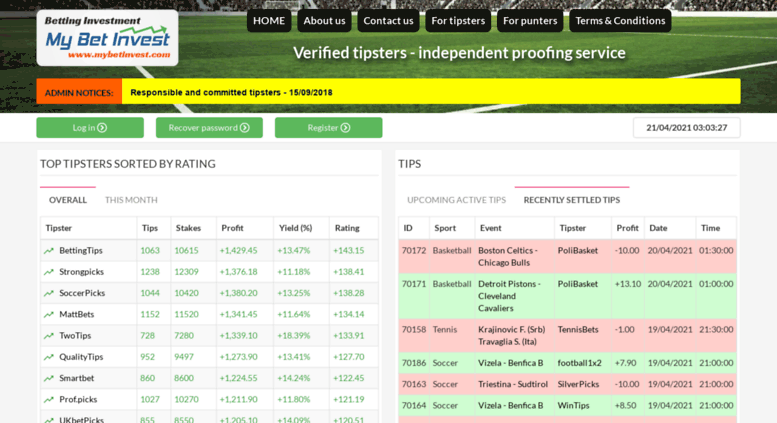The image size is (777, 423).
Task: Click trend icon beside BettingTips
Action: (x=49, y=251)
